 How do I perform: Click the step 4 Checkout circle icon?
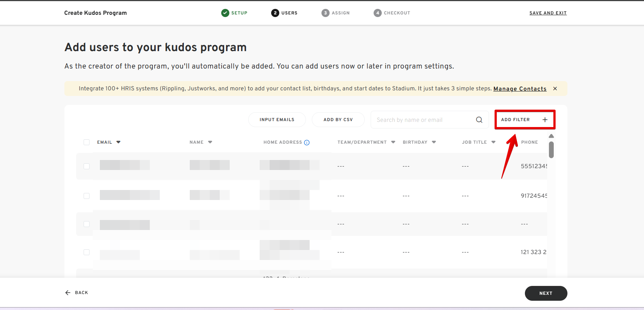click(377, 13)
